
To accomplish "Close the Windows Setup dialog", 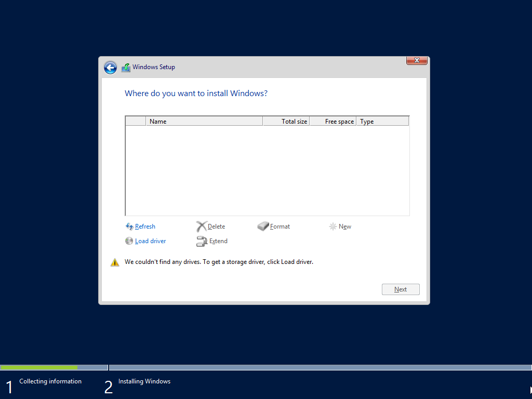I will click(x=417, y=60).
